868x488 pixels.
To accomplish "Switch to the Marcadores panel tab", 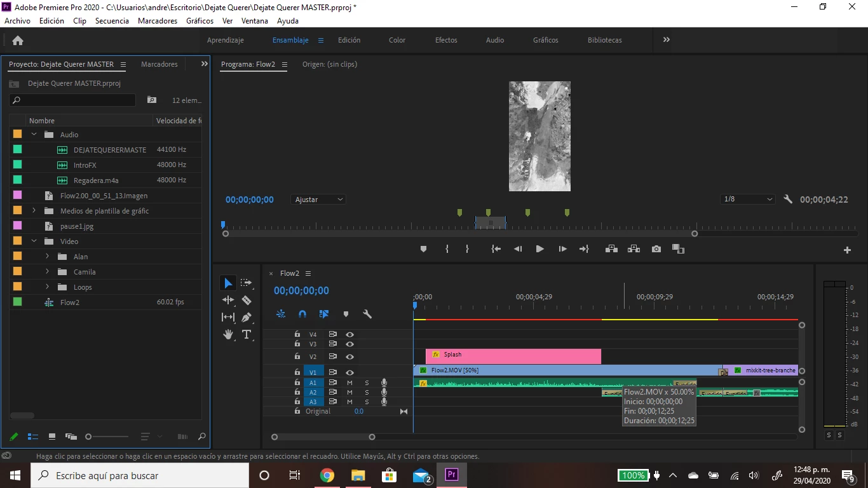I will (x=159, y=64).
